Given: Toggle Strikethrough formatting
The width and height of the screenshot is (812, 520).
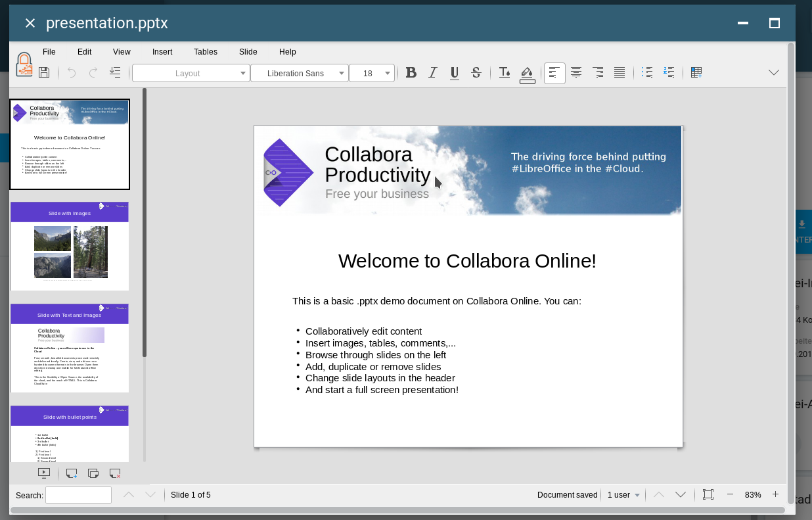Looking at the screenshot, I should (x=476, y=73).
